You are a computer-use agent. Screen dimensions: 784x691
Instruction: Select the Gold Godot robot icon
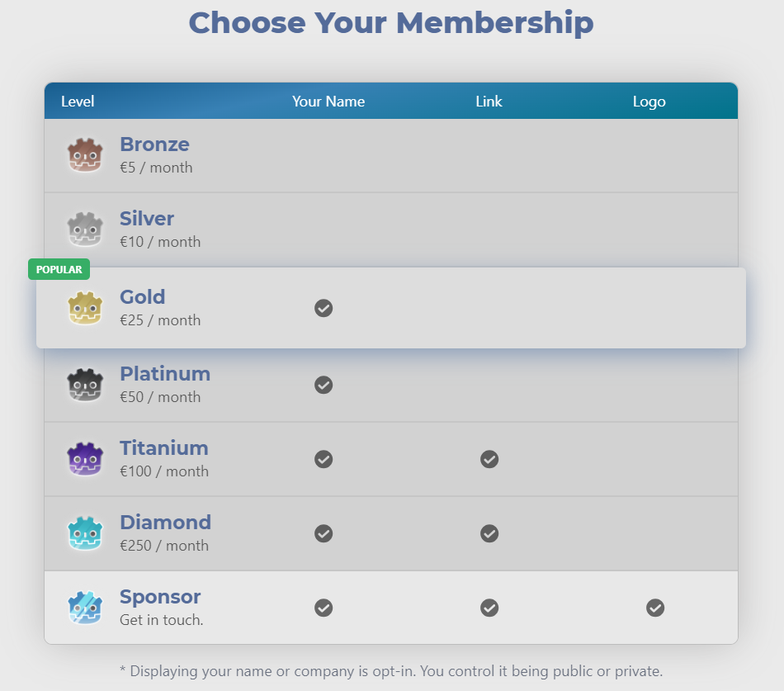coord(85,308)
